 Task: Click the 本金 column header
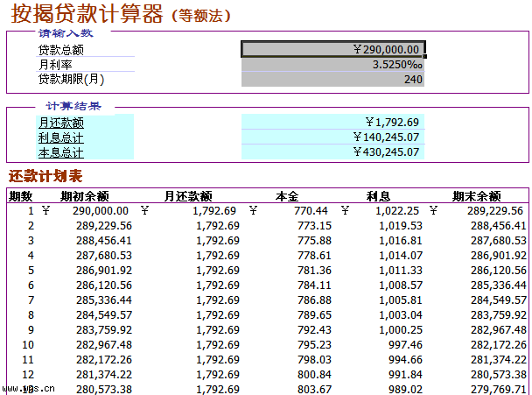[288, 195]
